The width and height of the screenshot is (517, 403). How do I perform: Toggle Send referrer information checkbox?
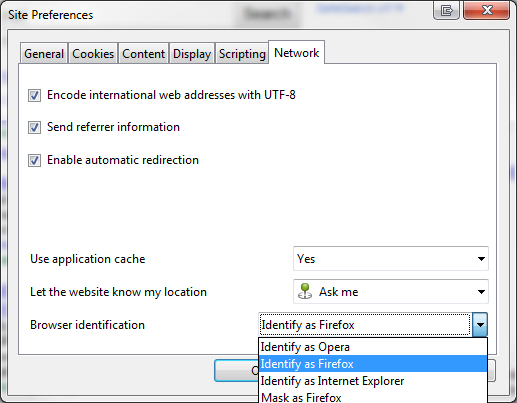(34, 127)
